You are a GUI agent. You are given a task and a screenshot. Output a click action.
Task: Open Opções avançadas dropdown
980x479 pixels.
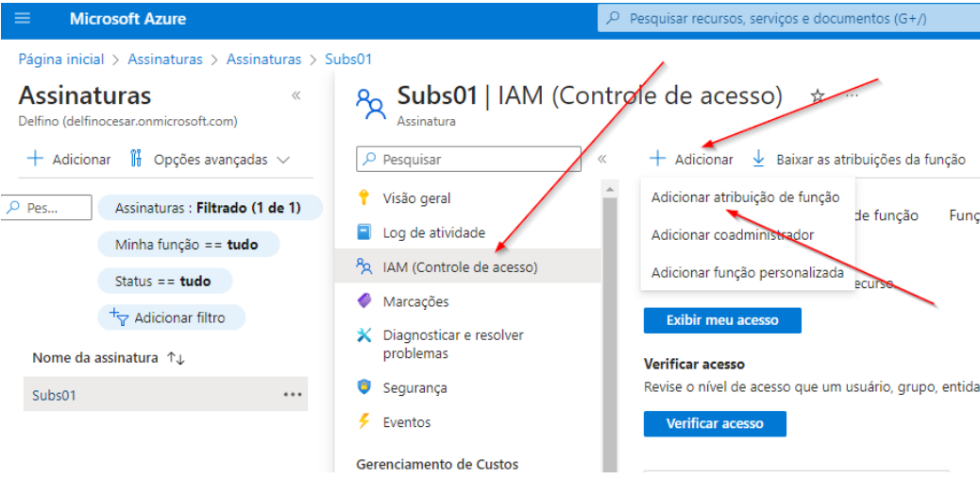pyautogui.click(x=211, y=159)
